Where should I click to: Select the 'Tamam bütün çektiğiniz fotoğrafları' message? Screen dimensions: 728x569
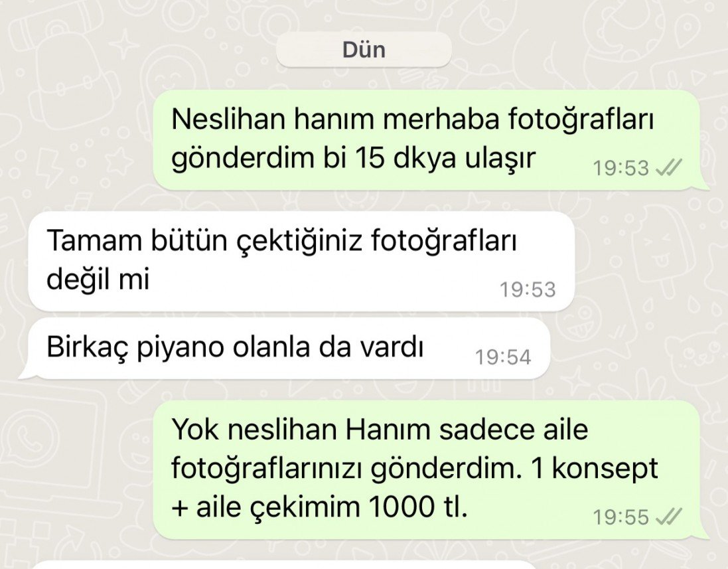pyautogui.click(x=301, y=261)
